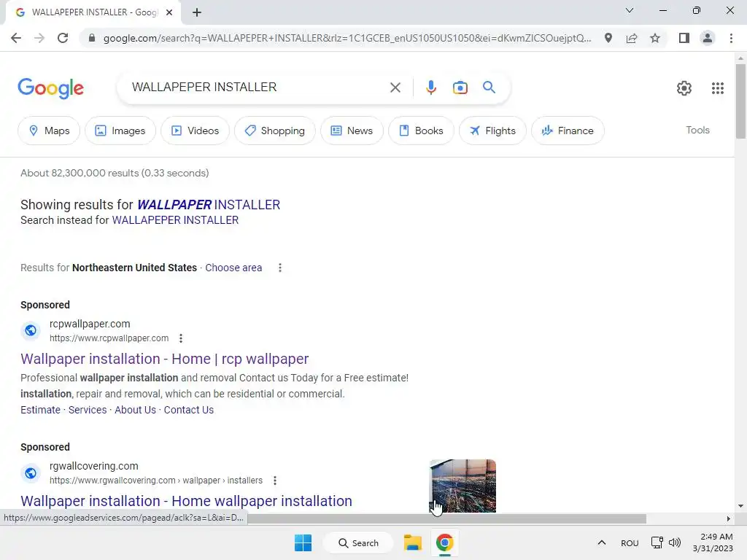Open ad options for rcpwallpaper.com
Viewport: 747px width, 560px height.
pyautogui.click(x=181, y=338)
